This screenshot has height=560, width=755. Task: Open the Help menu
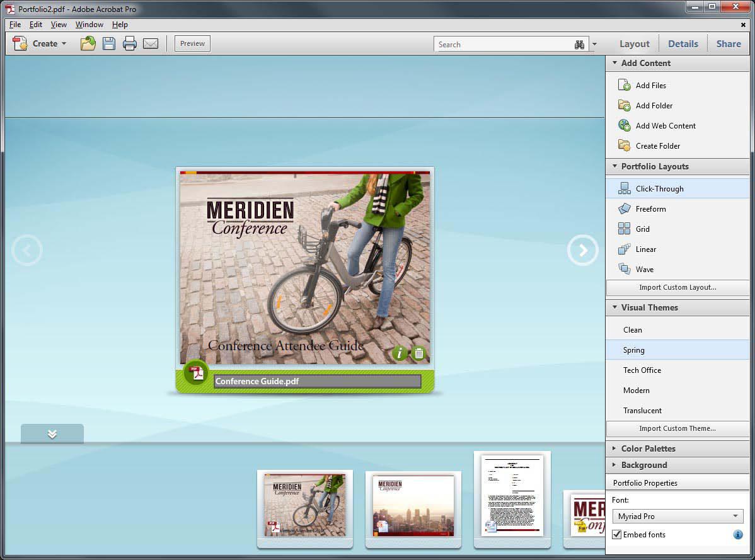click(120, 25)
